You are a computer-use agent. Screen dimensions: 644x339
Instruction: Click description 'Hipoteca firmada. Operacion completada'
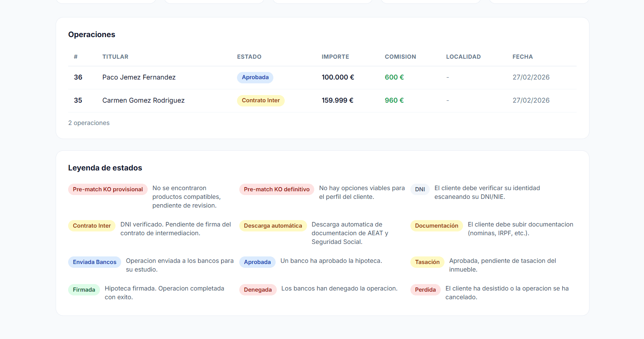(x=164, y=288)
